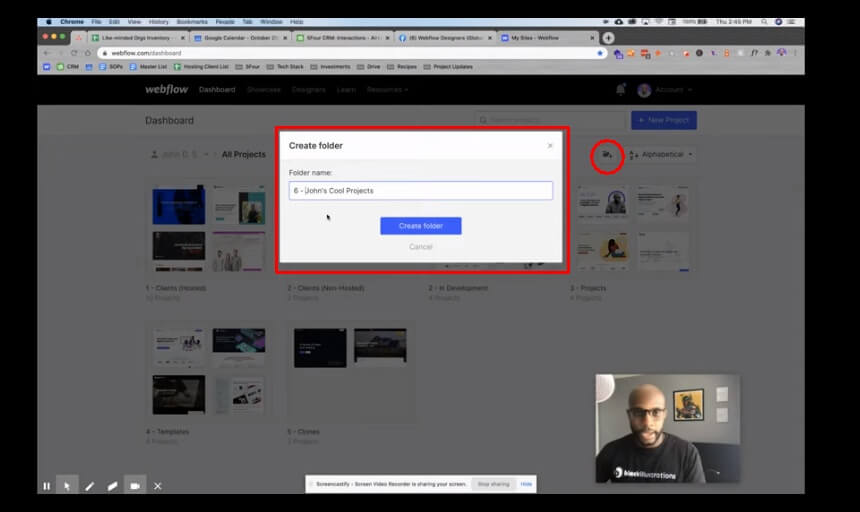Click Hide in the screen share bar

tap(526, 484)
